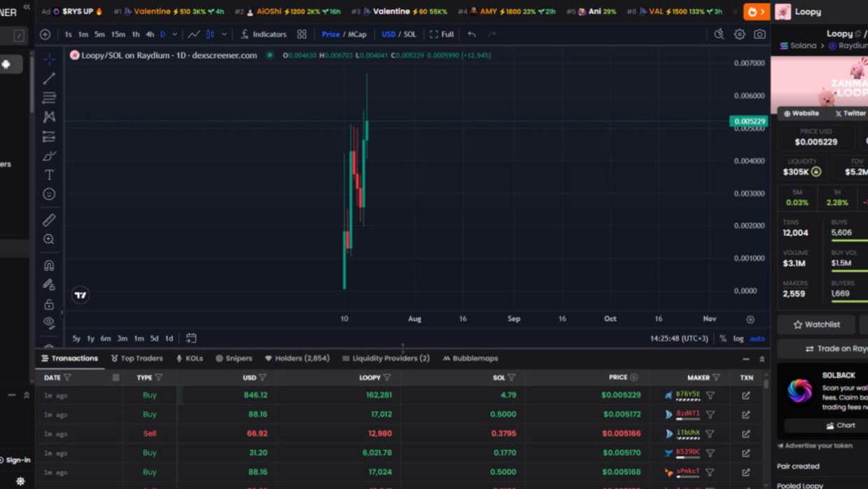Filter transactions by MAKER column
Screen dimensions: 868x489
[716, 378]
